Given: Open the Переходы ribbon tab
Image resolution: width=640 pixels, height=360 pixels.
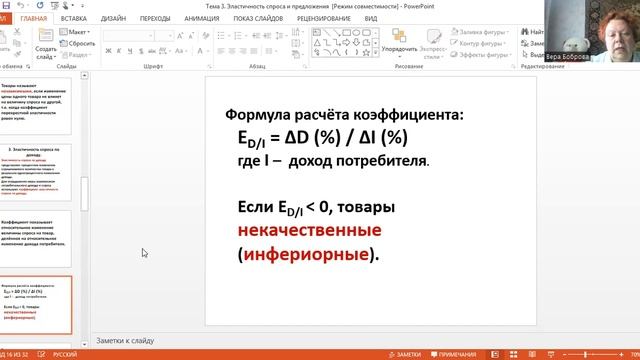Looking at the screenshot, I should (x=155, y=19).
